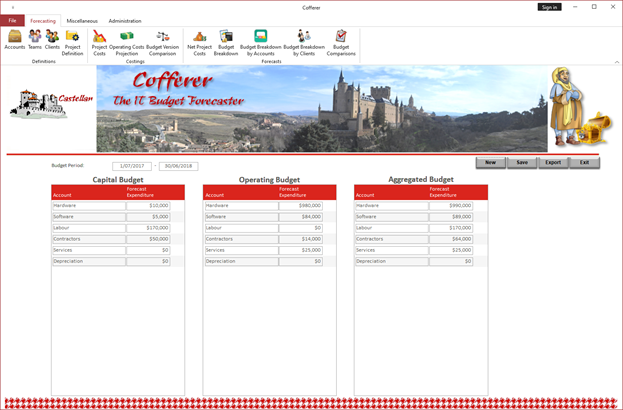Click the budget period start date field
This screenshot has width=623, height=410.
tap(132, 166)
